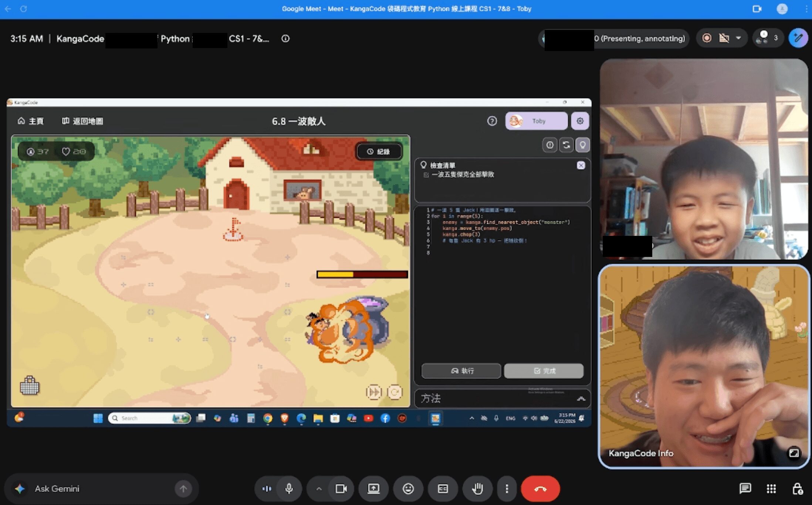Click the 主頁 home button in KangaCode
The image size is (812, 505).
[x=31, y=121]
